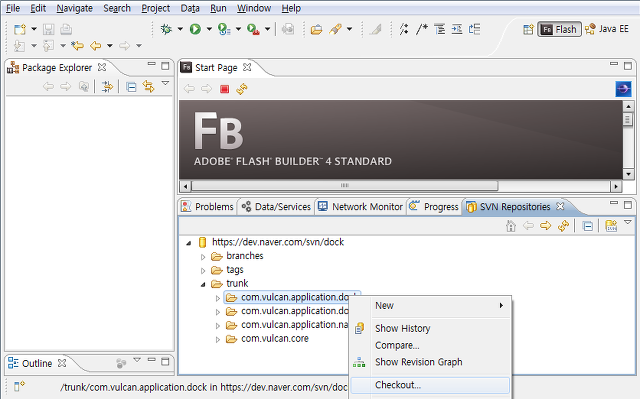The width and height of the screenshot is (640, 399).
Task: Open the Debug dropdown arrow
Action: 180,29
